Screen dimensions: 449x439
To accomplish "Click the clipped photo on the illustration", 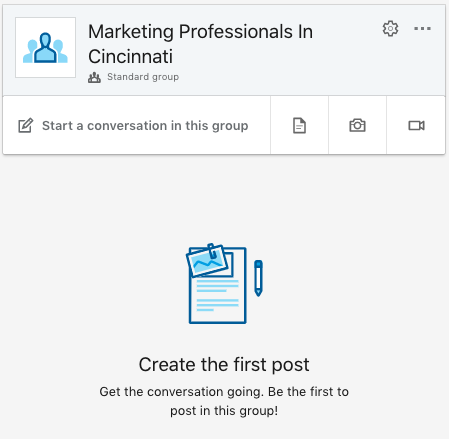I will point(207,260).
